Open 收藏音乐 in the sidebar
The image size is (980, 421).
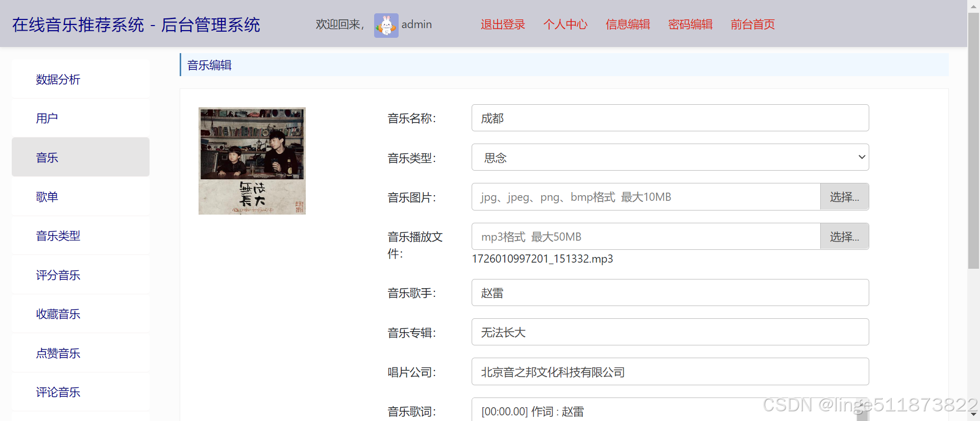[81, 314]
